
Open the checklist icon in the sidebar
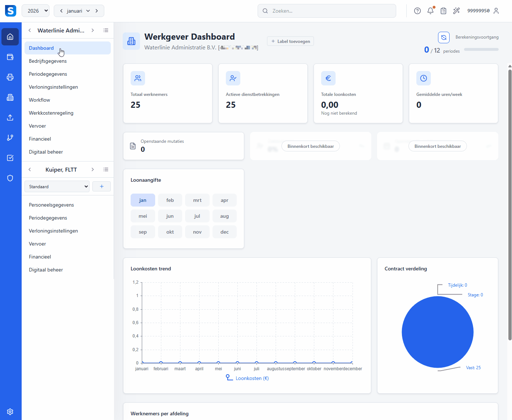(x=10, y=158)
